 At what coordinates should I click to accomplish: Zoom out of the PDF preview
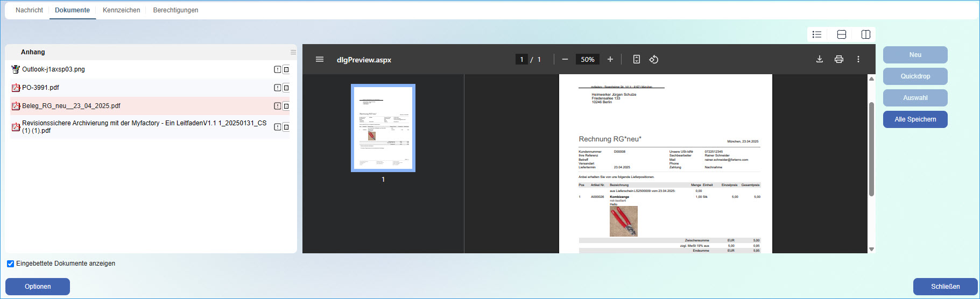pos(565,59)
